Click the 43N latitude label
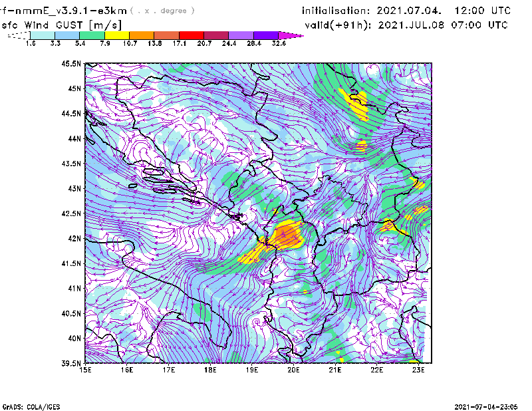Image resolution: width=532 pixels, height=411 pixels. click(74, 188)
